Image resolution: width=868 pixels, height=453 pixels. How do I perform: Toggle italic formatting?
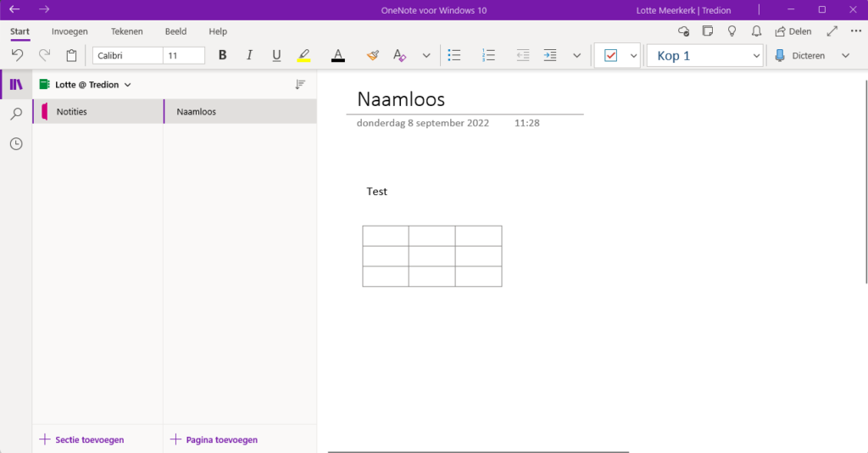pyautogui.click(x=249, y=55)
